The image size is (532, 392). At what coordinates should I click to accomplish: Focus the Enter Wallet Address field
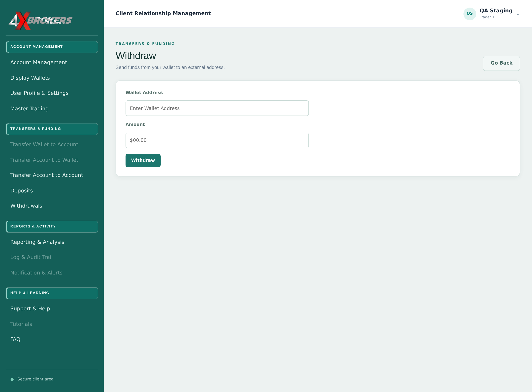[217, 108]
